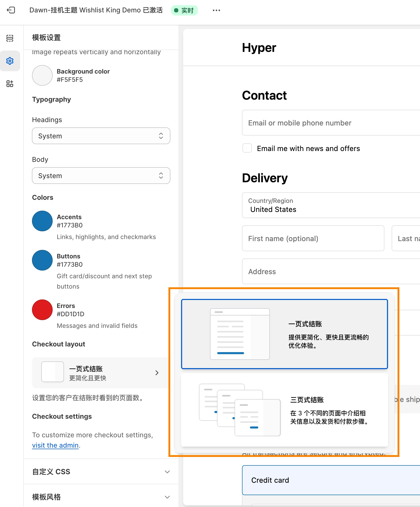Click the Headings font dropdown stepper arrows

coord(161,136)
